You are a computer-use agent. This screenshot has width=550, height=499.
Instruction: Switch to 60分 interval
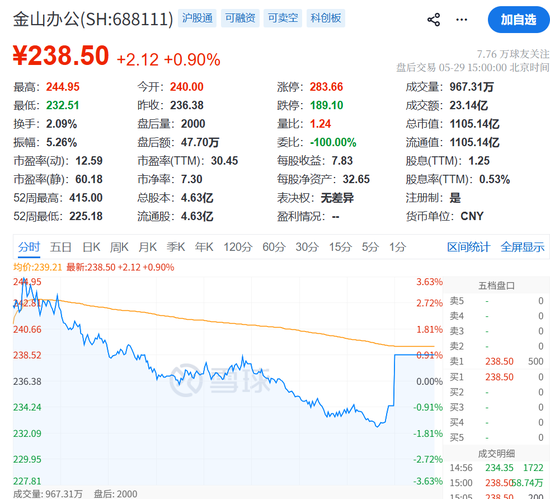point(274,247)
